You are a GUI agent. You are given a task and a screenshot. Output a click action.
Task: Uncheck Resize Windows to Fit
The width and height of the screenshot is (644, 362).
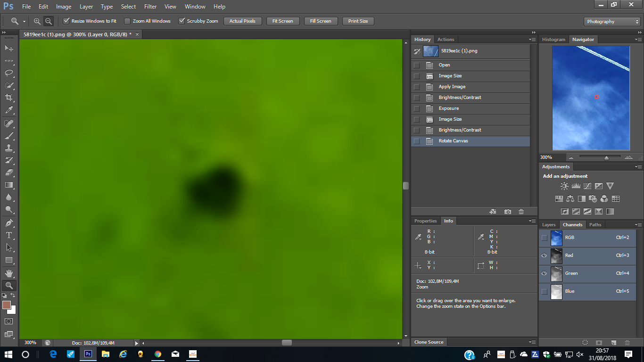point(66,21)
